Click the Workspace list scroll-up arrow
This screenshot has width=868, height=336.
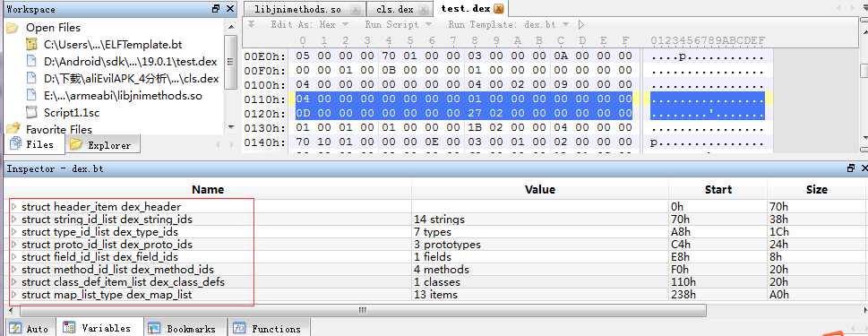231,26
